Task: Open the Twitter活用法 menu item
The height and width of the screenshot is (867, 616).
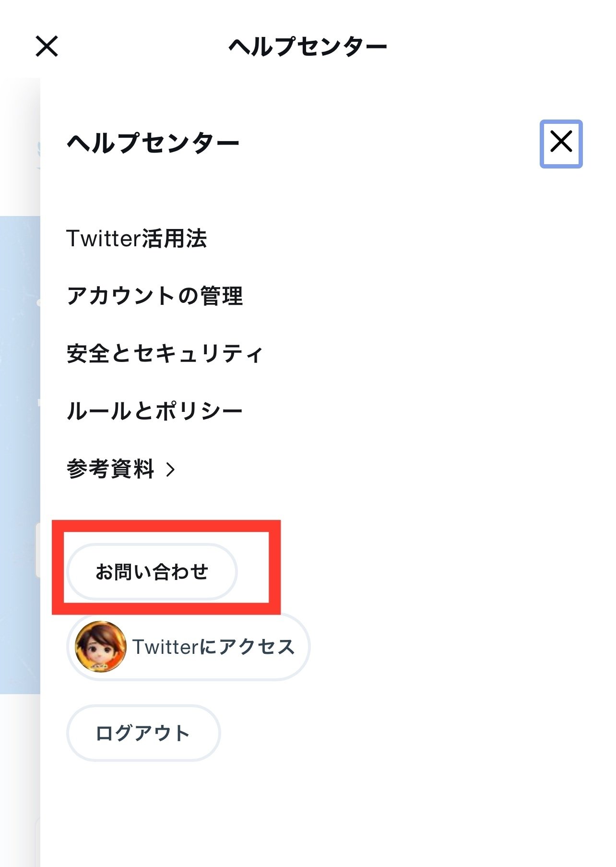Action: click(x=137, y=239)
